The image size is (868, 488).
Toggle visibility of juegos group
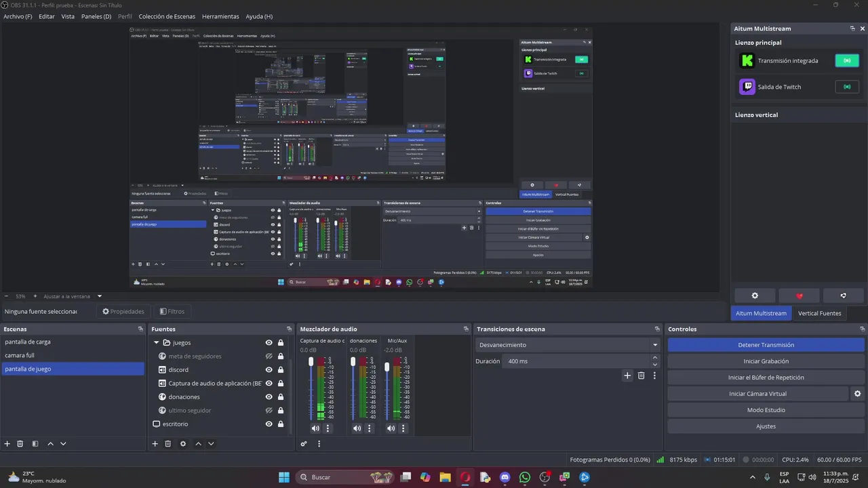coord(269,343)
